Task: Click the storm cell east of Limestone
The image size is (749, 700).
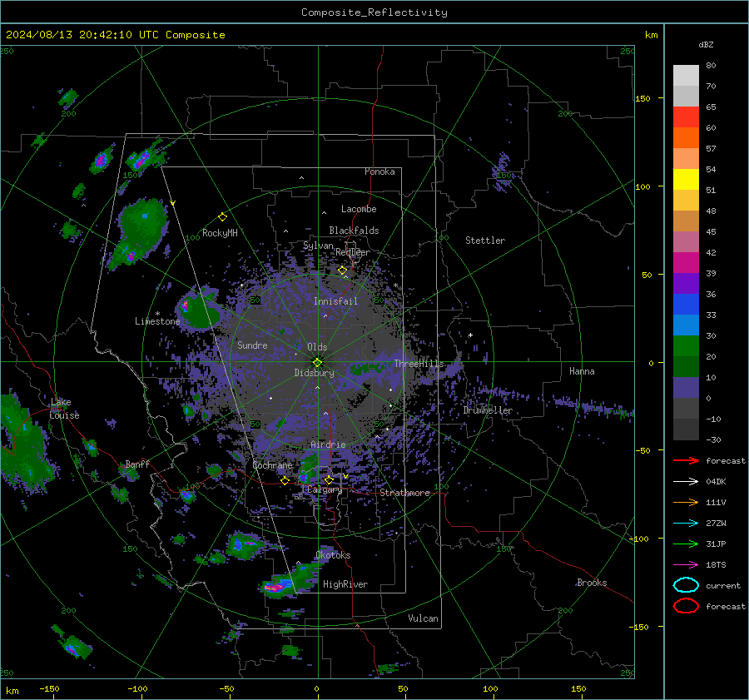Action: (198, 309)
